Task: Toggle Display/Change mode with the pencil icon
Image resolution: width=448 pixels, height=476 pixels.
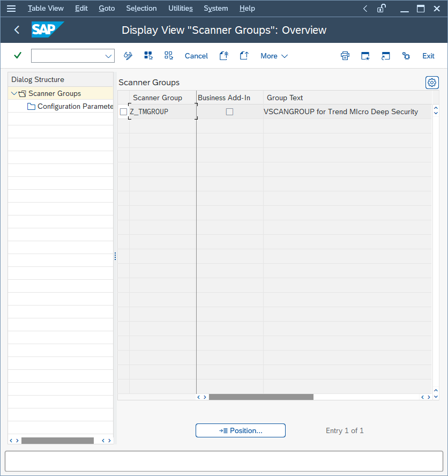Action: point(128,56)
